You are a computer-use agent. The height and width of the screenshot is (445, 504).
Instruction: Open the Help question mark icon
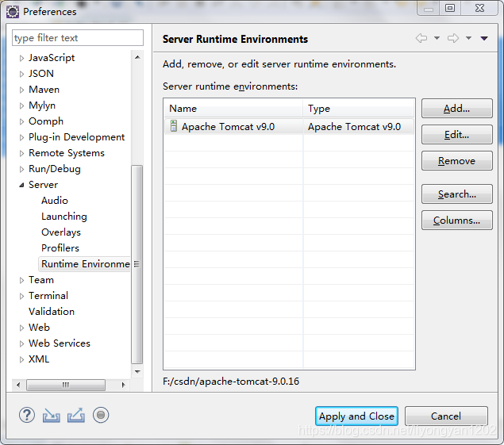coord(27,415)
